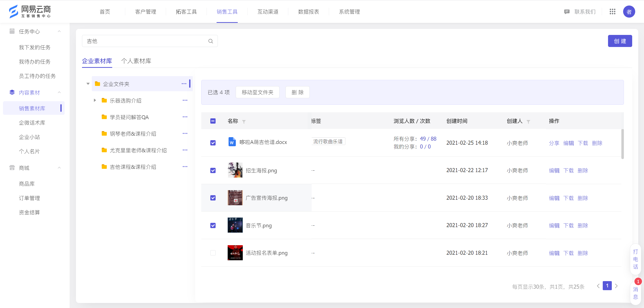Open more options for 乐器选购介绍 folder
644x308 pixels.
(185, 100)
